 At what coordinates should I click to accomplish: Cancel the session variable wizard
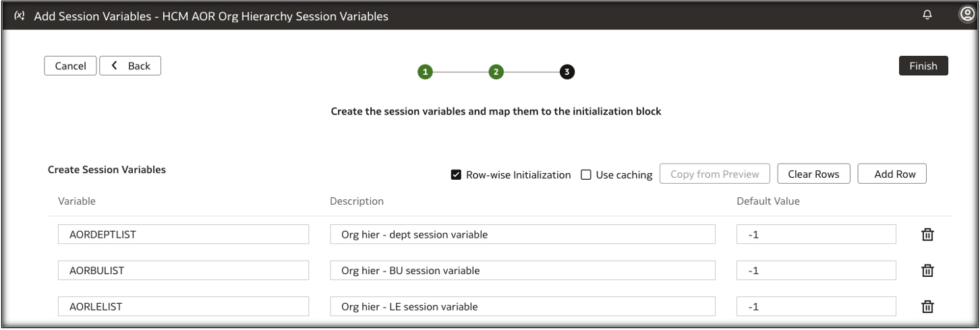point(70,66)
